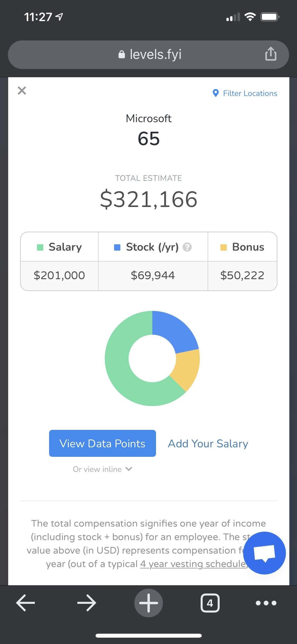
Task: Close the Microsoft compensation popup
Action: tap(22, 91)
